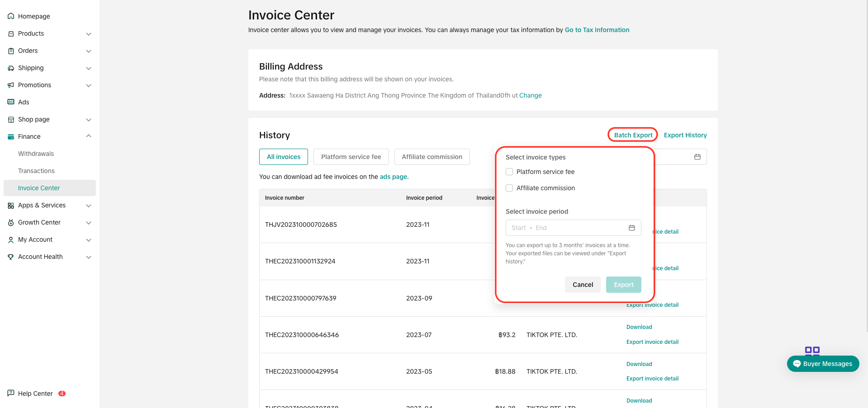Viewport: 868px width, 408px height.
Task: Click the Buyer Messages chat icon
Action: pyautogui.click(x=797, y=364)
